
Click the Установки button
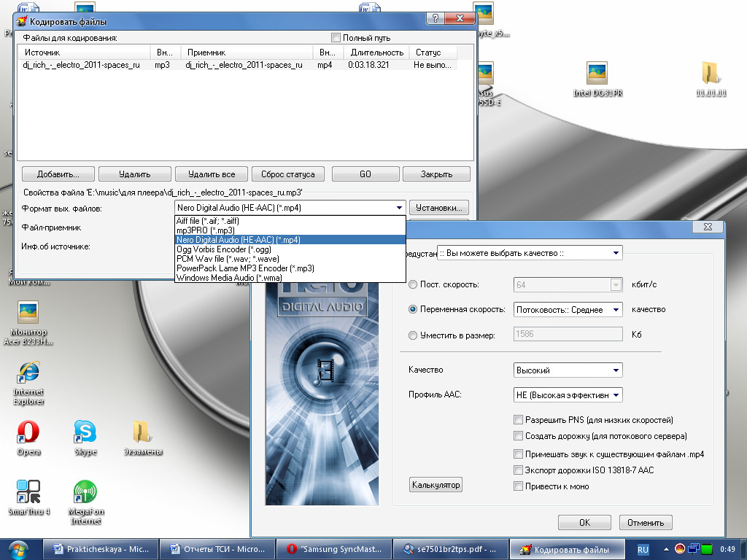tap(438, 208)
